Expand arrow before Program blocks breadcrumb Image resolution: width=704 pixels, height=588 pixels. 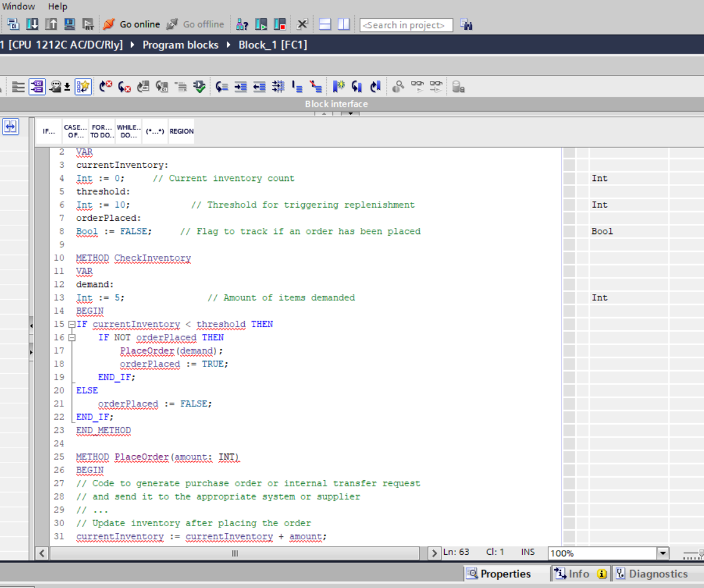[132, 45]
